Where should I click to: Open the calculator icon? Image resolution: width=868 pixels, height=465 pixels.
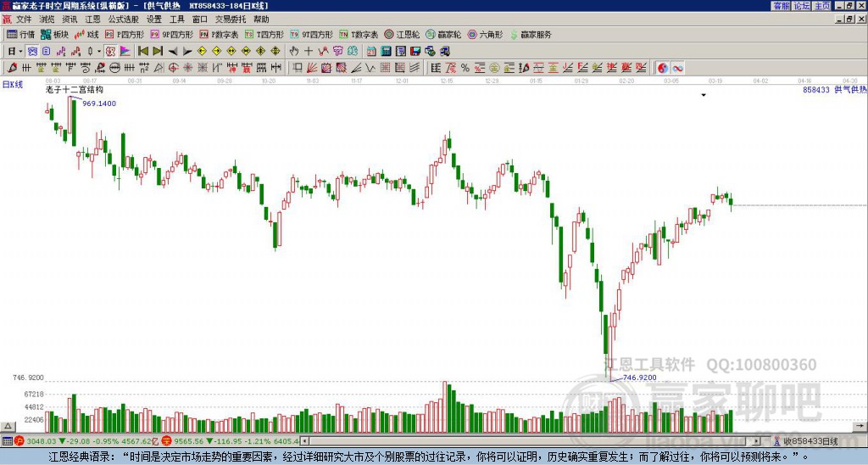coord(387,52)
